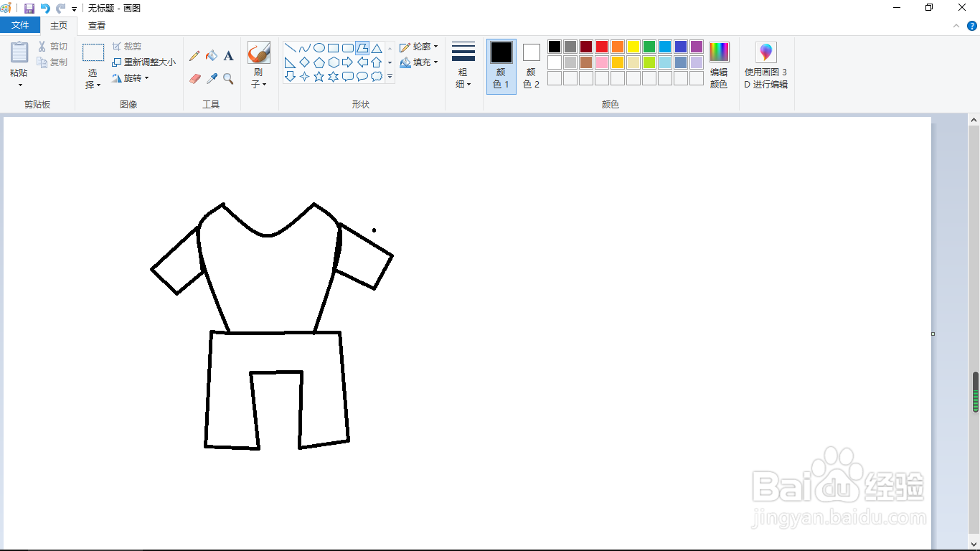Viewport: 980px width, 551px height.
Task: Click the rectangular selection tool button
Action: point(93,53)
